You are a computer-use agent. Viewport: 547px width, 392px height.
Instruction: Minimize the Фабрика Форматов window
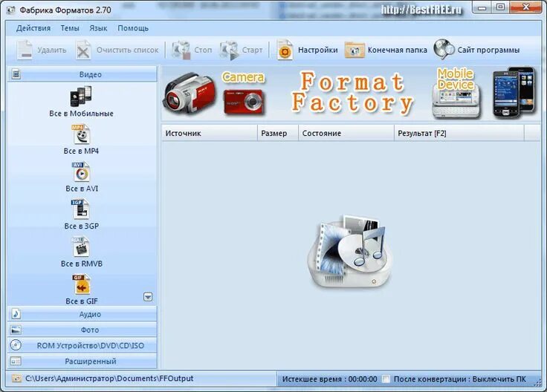tap(482, 7)
